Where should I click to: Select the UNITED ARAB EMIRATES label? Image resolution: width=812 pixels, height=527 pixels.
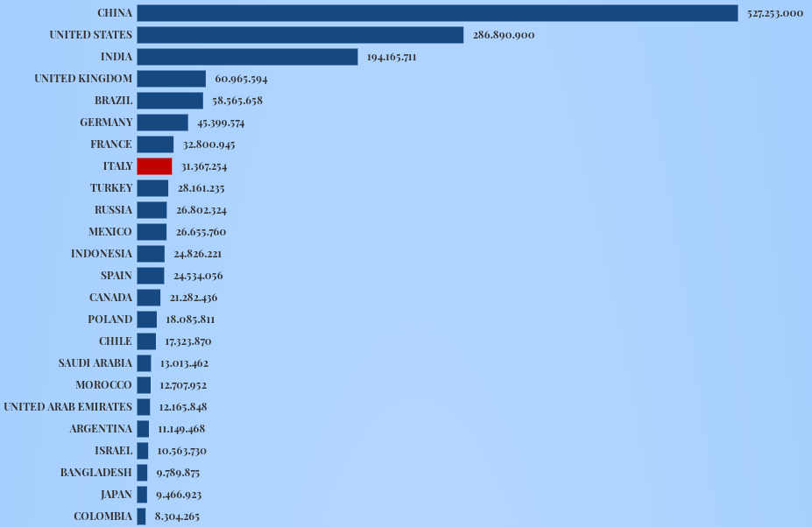(68, 407)
